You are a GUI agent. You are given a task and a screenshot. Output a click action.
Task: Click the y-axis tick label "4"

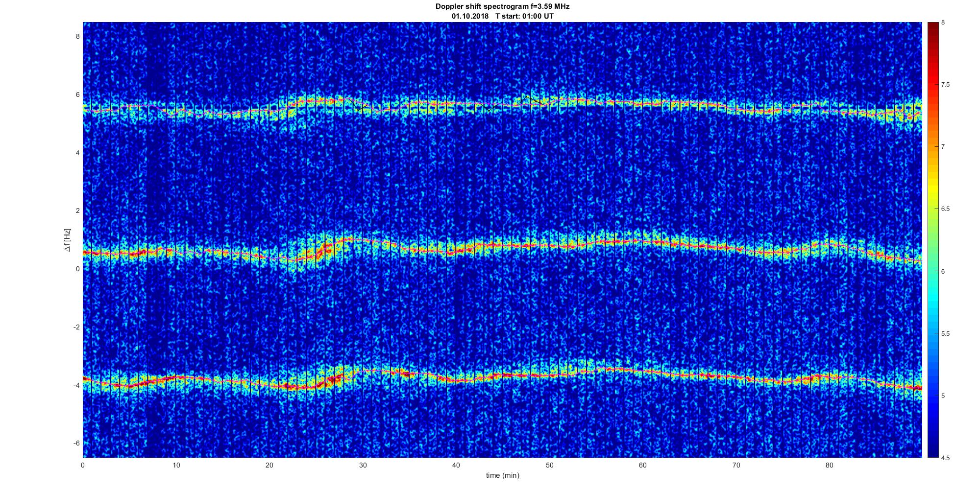point(77,153)
